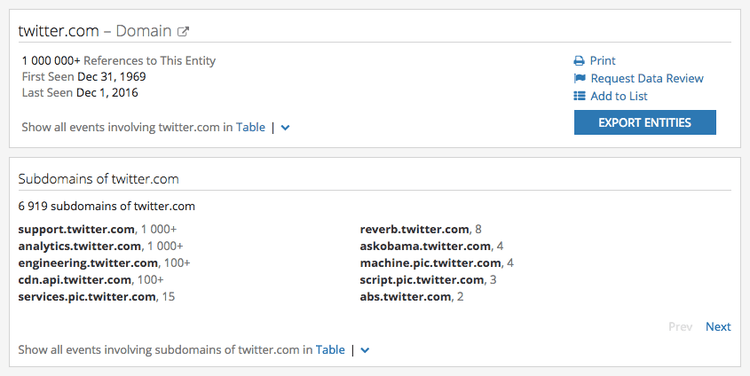The height and width of the screenshot is (376, 750).
Task: Click the twitter.com – Domain heading
Action: tap(95, 31)
